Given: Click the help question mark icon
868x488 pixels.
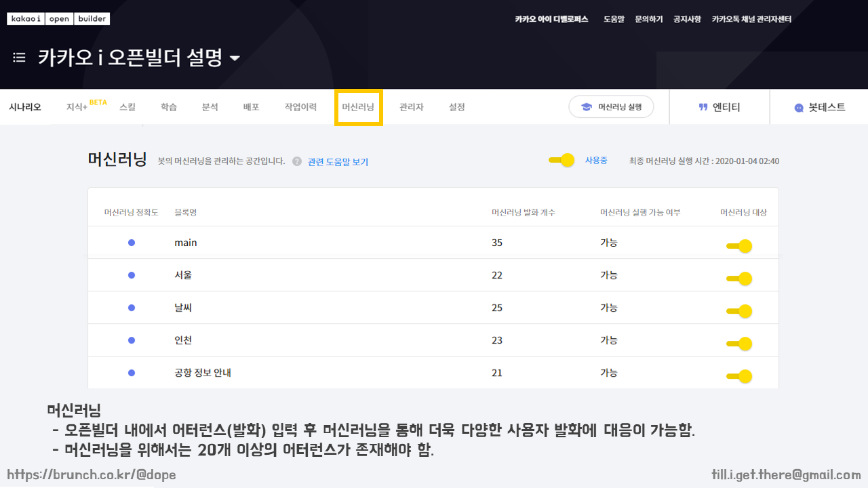Looking at the screenshot, I should click(297, 161).
